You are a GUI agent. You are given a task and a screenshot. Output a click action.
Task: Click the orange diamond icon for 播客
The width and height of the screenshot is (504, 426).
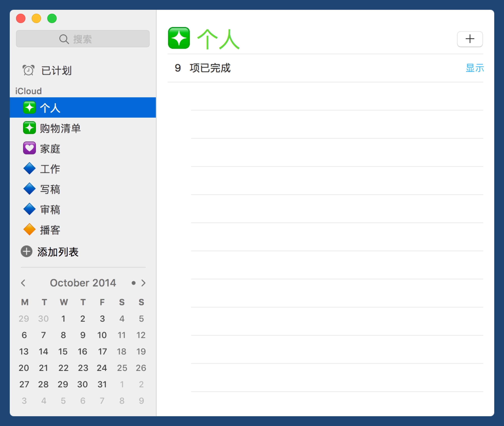[x=29, y=229]
